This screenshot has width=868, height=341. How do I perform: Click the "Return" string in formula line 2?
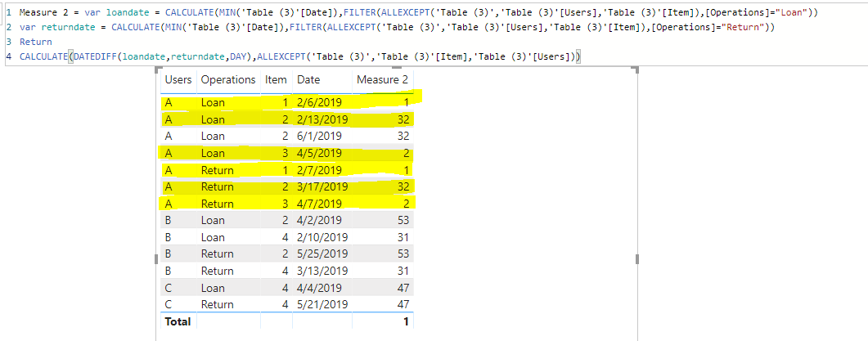click(x=744, y=27)
